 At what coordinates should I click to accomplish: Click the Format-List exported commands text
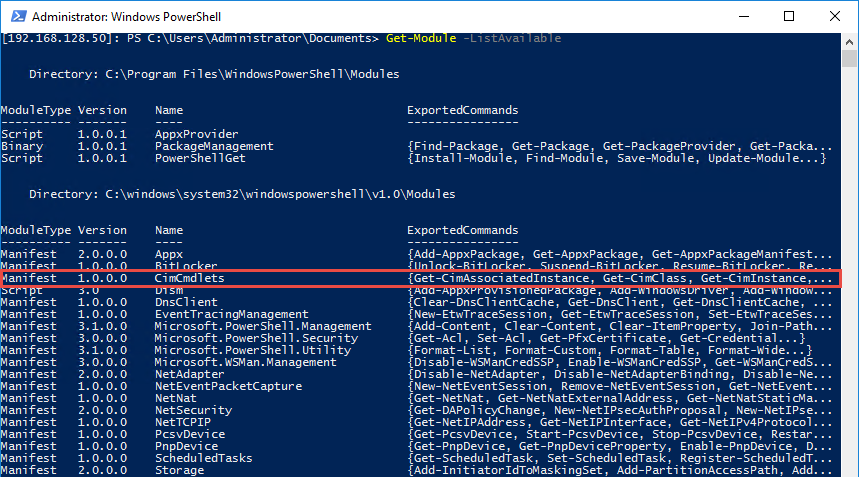pos(609,350)
